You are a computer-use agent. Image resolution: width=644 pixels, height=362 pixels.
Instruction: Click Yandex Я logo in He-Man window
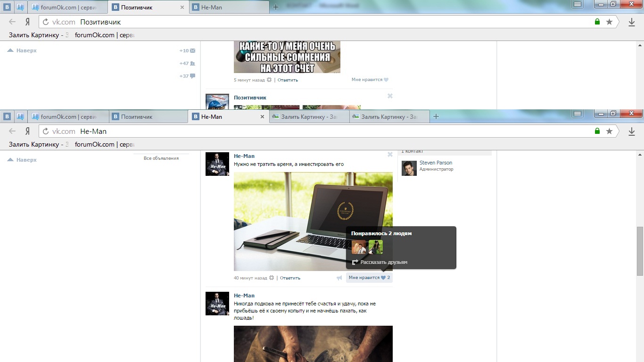(28, 131)
